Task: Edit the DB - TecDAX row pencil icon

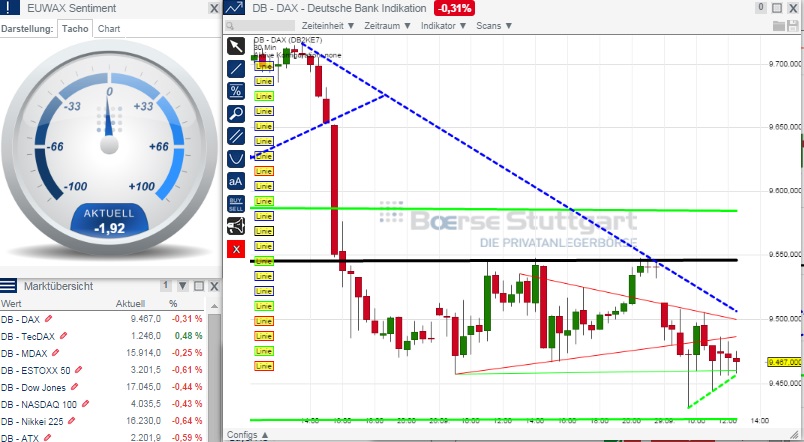Action: 64,336
